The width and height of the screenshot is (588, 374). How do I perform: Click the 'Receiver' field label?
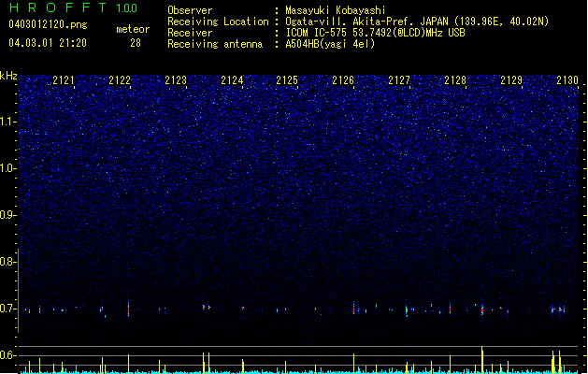click(x=190, y=33)
